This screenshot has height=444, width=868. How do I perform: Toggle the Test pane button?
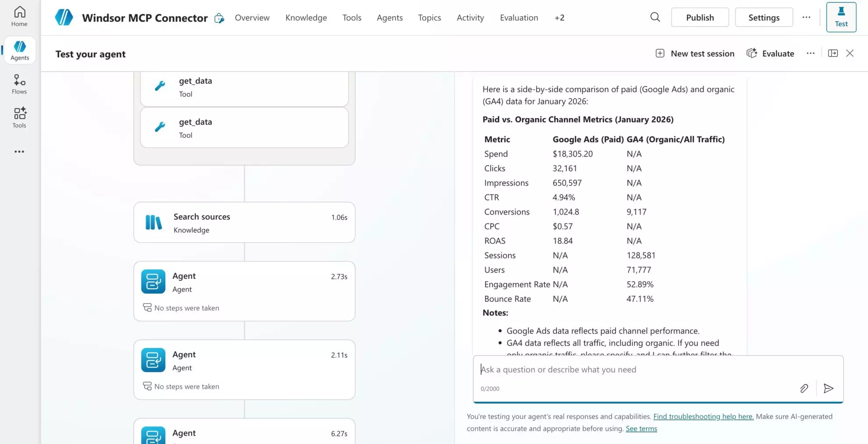tap(841, 17)
